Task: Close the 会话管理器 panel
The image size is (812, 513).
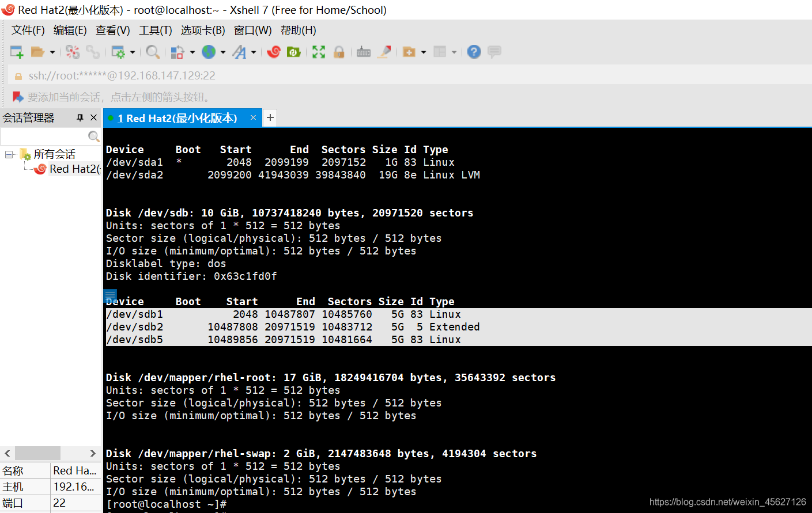Action: pyautogui.click(x=93, y=117)
